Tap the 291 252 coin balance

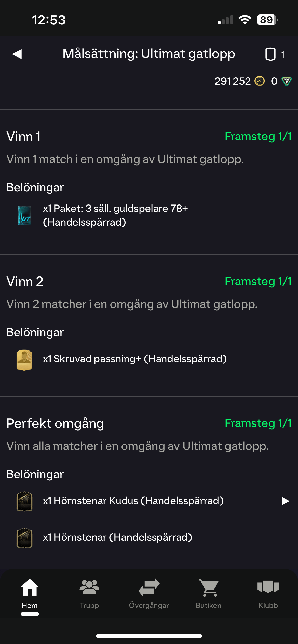(233, 81)
